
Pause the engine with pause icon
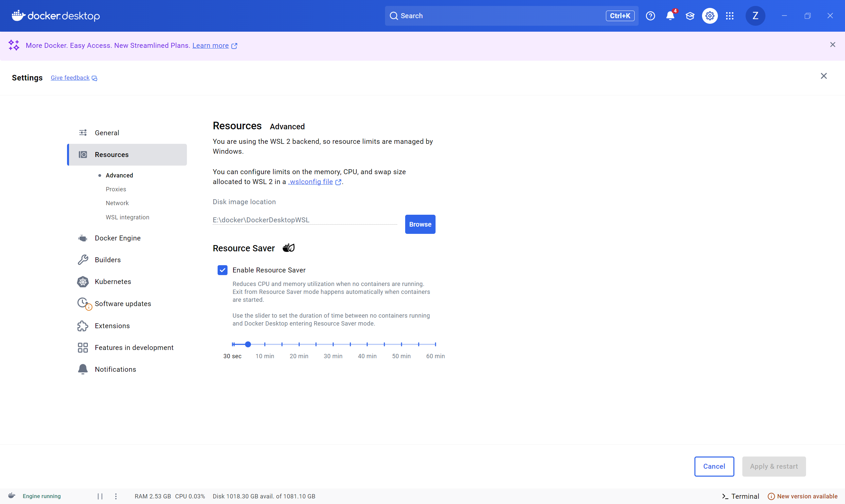100,496
